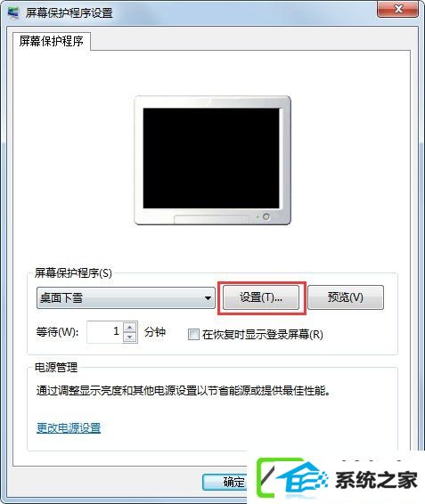Click the 设置(T)... button
Screen dimensions: 425x504
(261, 297)
